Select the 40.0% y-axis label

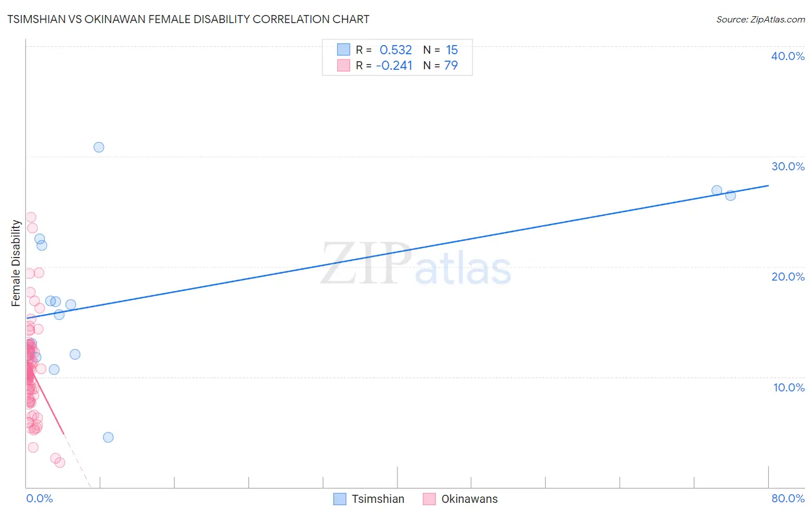tap(788, 56)
